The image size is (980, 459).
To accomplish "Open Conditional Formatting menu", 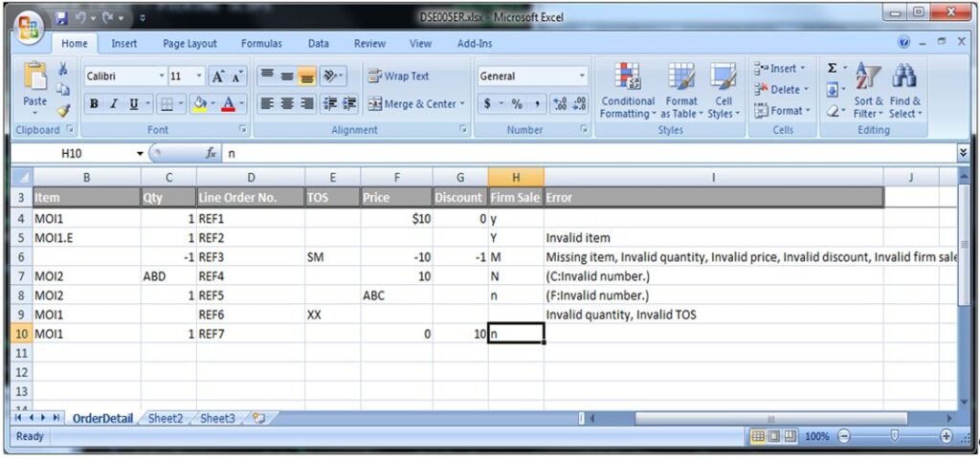I will [628, 91].
